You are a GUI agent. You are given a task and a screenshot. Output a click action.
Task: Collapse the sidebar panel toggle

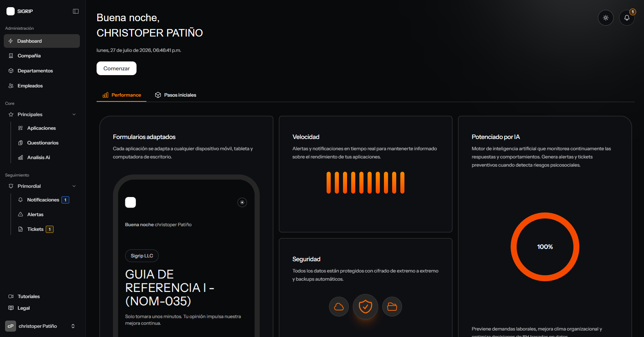[76, 11]
